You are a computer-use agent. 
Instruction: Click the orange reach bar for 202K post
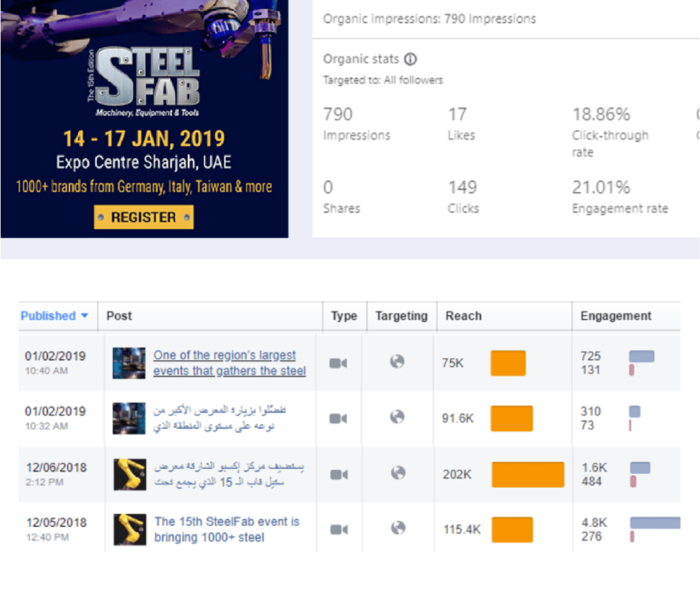[x=528, y=475]
